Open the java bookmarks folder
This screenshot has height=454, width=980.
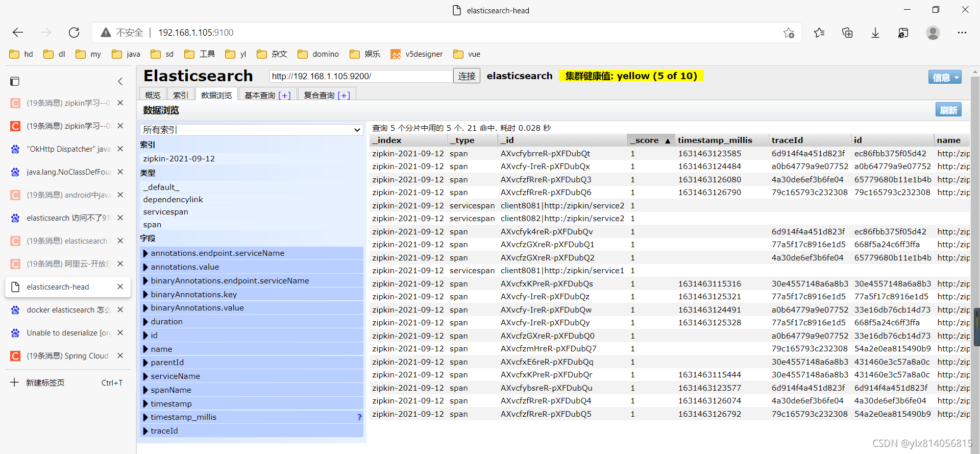126,54
